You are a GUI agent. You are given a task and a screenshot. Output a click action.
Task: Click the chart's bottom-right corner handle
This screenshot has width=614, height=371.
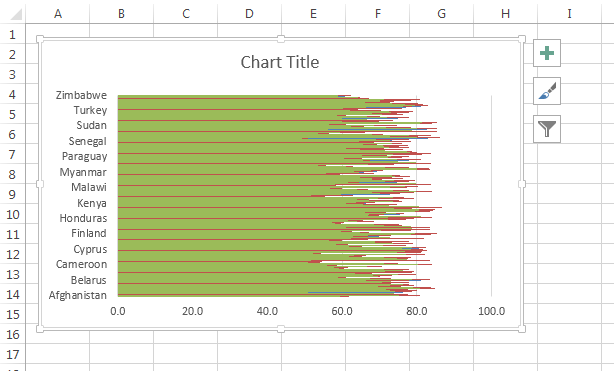522,329
